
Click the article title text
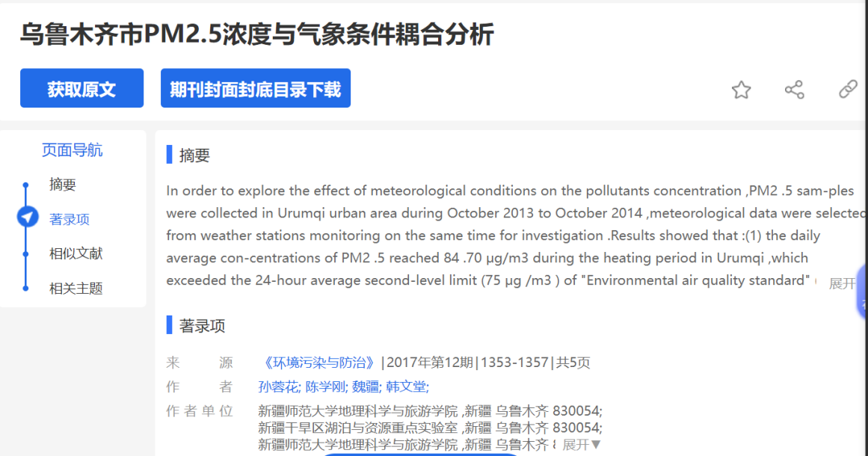256,34
